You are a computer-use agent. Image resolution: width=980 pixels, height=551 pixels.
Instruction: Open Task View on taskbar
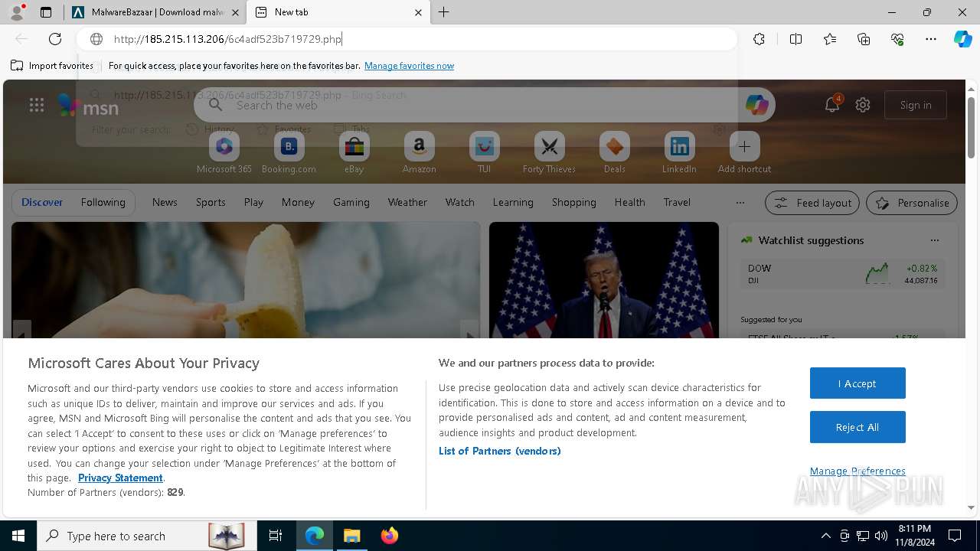click(276, 536)
